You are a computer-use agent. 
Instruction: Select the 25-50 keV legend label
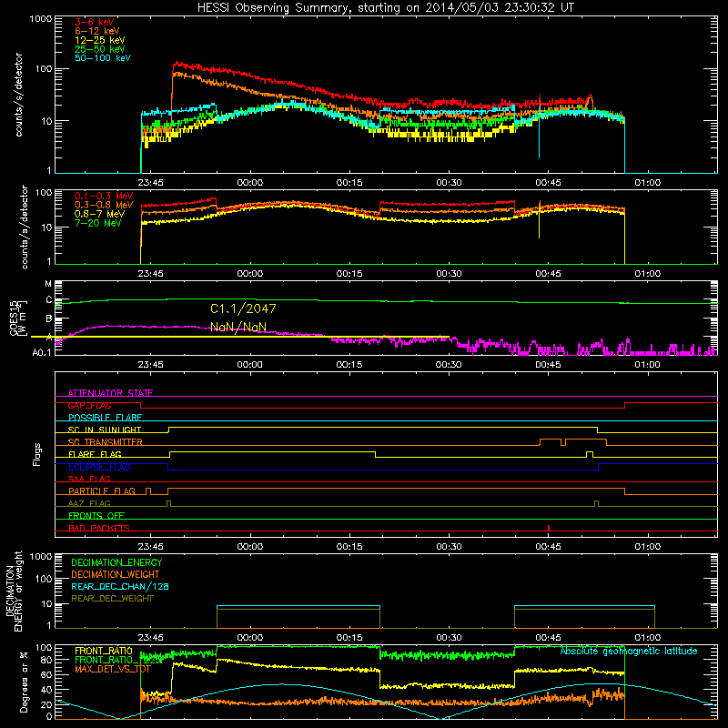click(99, 49)
